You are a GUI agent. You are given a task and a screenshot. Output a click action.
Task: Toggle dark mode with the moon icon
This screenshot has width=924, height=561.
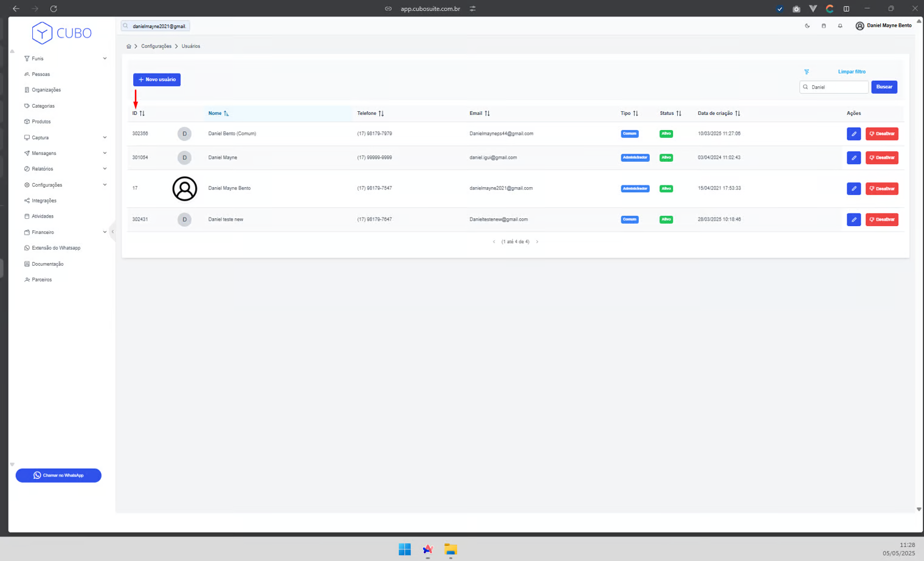[807, 26]
